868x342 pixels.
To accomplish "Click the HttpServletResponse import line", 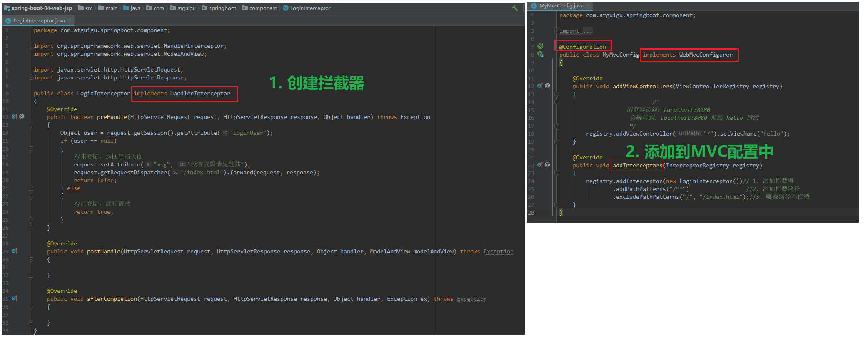I will tap(110, 78).
